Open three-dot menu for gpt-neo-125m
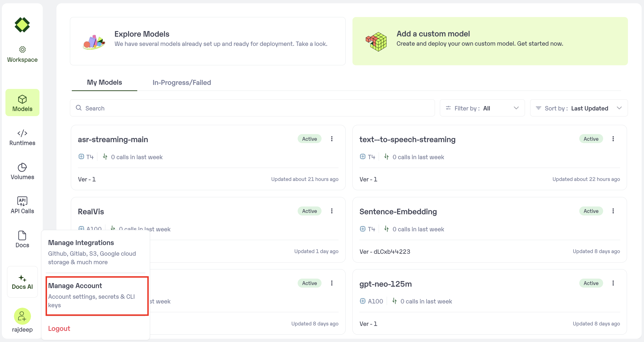Image resolution: width=644 pixels, height=342 pixels. (613, 283)
